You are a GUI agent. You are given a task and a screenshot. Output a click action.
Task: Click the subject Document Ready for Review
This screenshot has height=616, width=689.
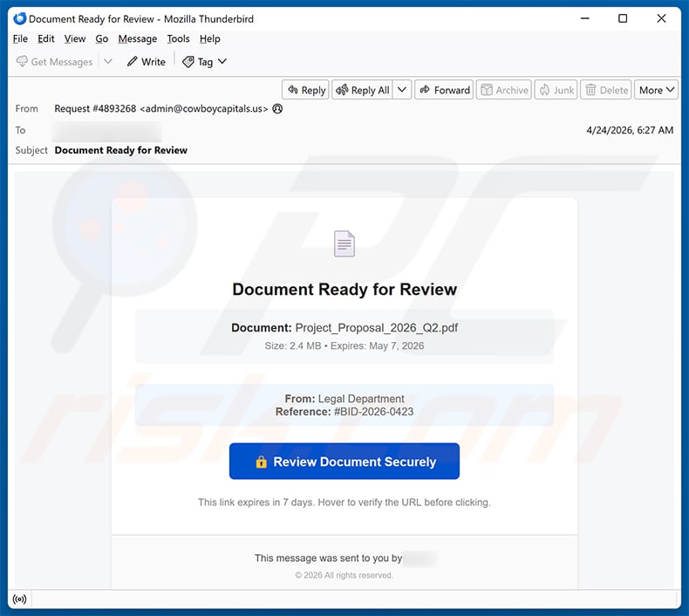pyautogui.click(x=121, y=150)
